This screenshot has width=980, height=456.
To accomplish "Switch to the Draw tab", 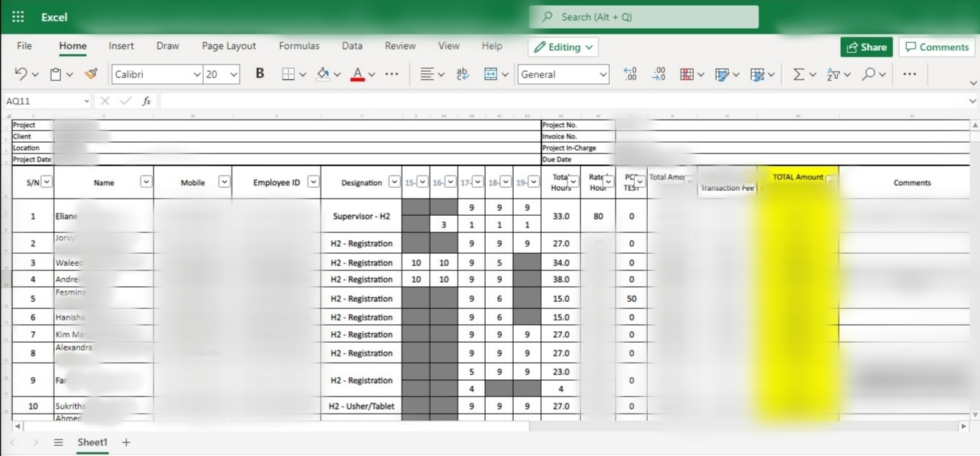I will [x=168, y=46].
